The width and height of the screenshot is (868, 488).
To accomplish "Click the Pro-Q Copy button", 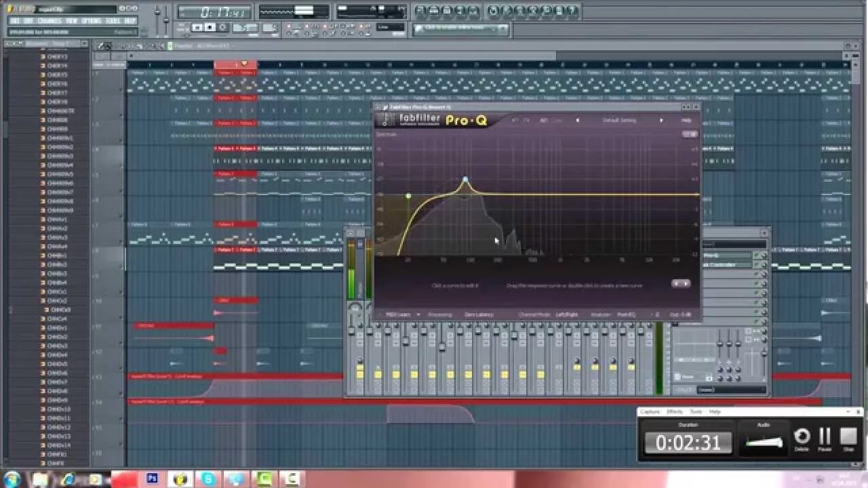I will [557, 120].
